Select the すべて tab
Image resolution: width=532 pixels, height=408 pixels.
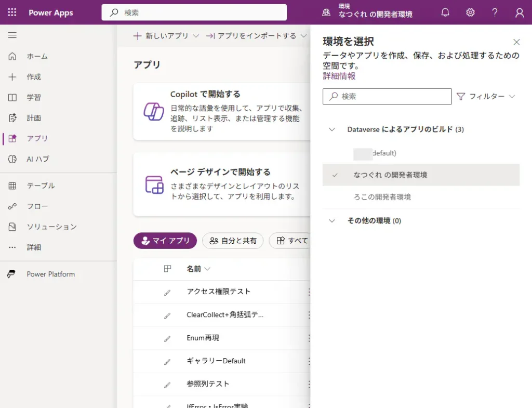(291, 241)
